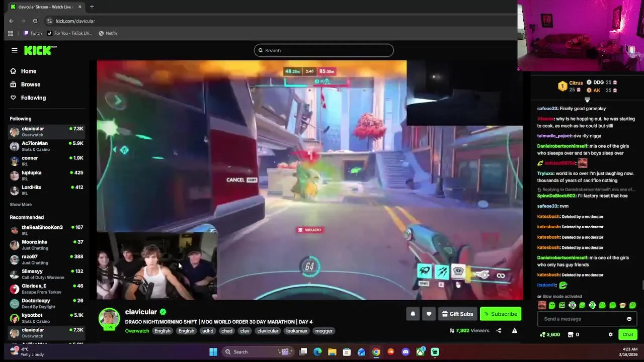
Task: Follow the channel using the heart icon
Action: 429,314
